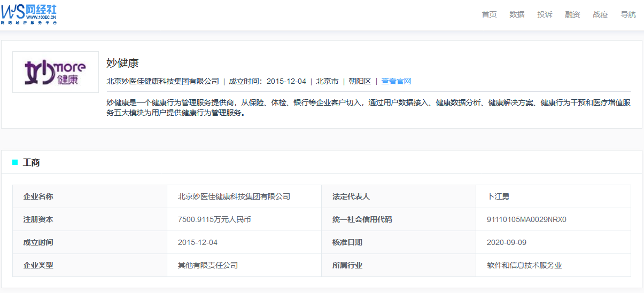Click the 工商 section heading
The height and width of the screenshot is (293, 644).
(31, 162)
